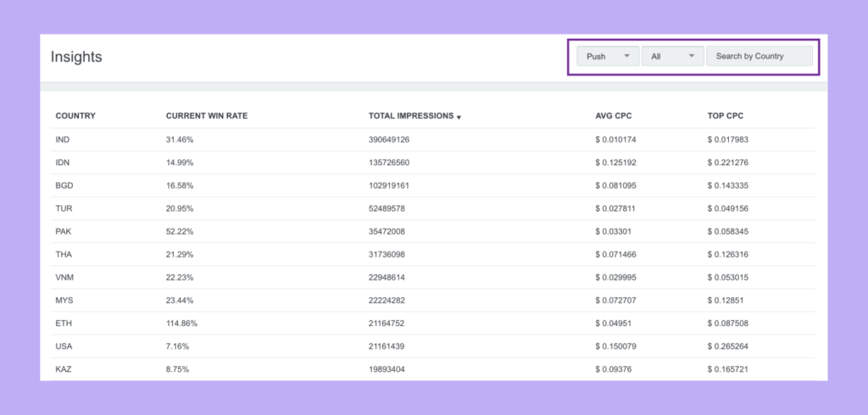Sort by the Top CPC column header
This screenshot has width=868, height=415.
[x=726, y=115]
